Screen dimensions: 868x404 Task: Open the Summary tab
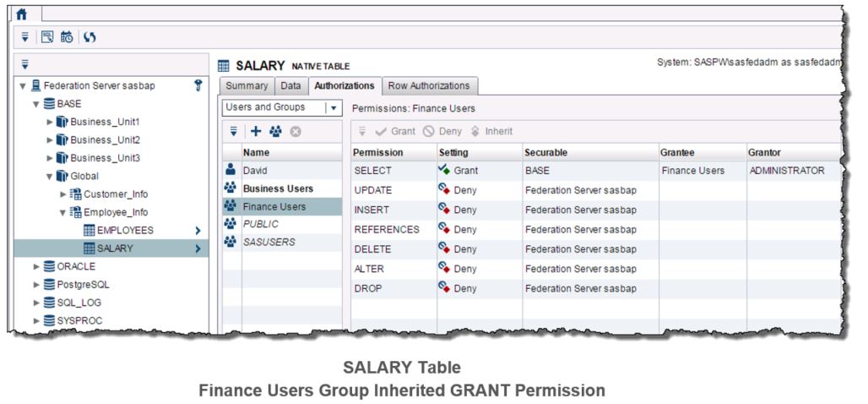247,85
